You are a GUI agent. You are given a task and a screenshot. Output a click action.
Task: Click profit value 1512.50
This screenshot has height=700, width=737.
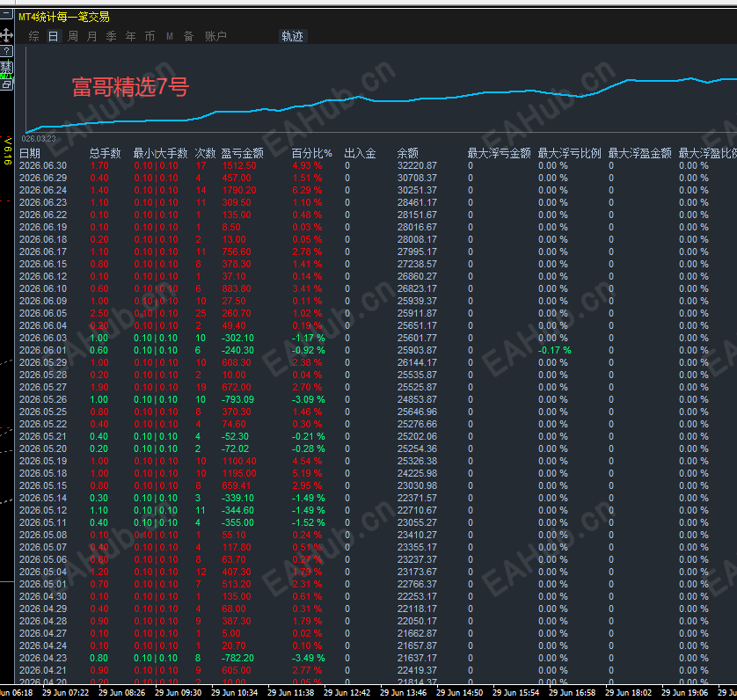click(x=239, y=165)
